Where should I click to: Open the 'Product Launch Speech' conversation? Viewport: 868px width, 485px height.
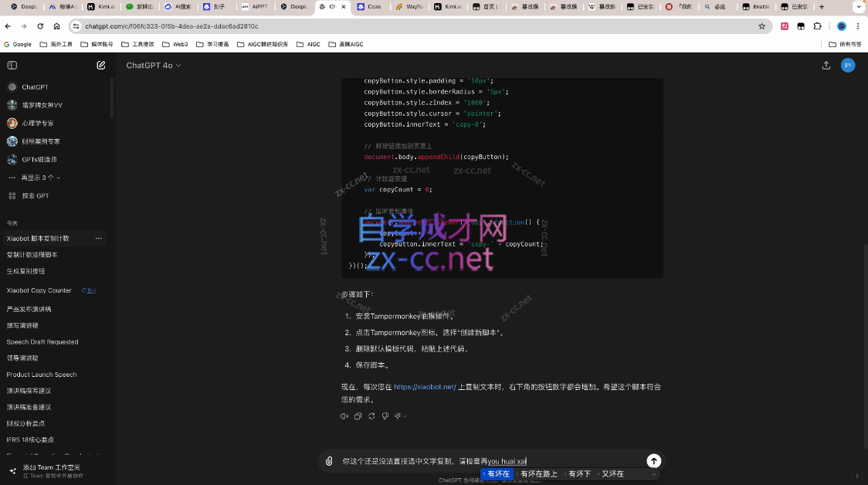[x=42, y=375]
